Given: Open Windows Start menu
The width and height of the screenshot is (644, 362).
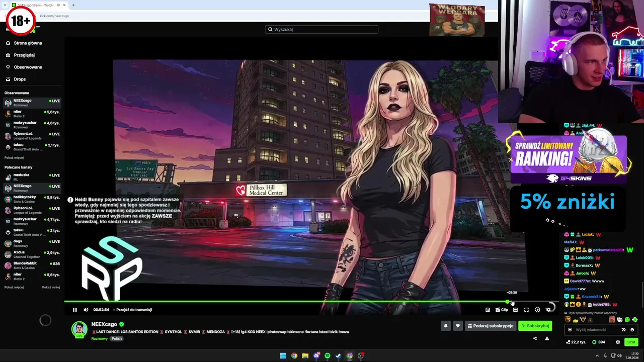Looking at the screenshot, I should (283, 356).
